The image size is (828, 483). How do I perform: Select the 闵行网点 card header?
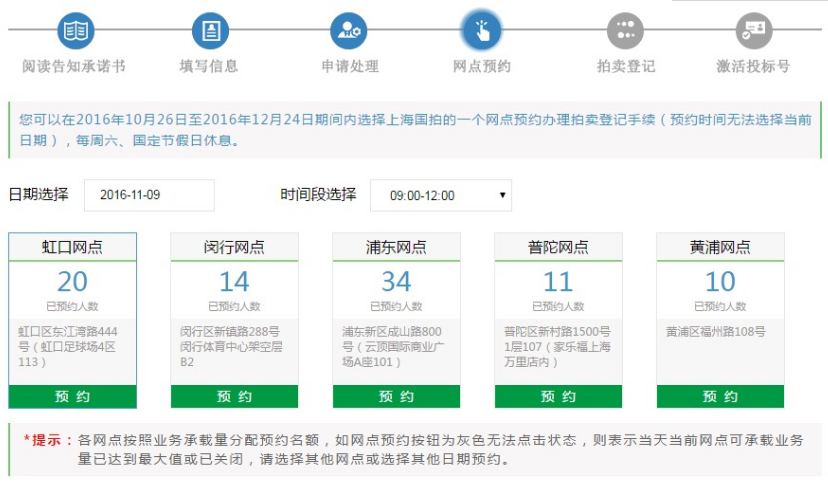[234, 247]
